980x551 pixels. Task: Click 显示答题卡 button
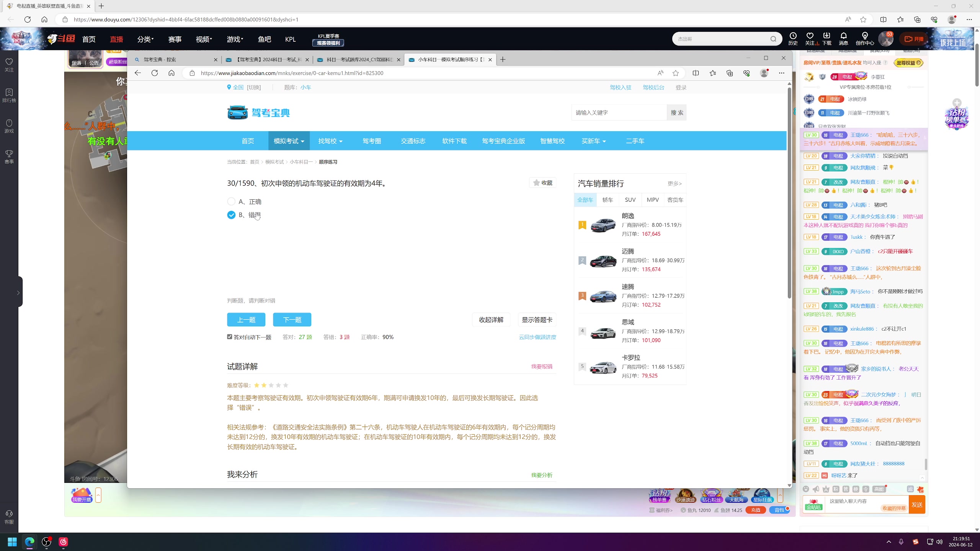coord(537,320)
